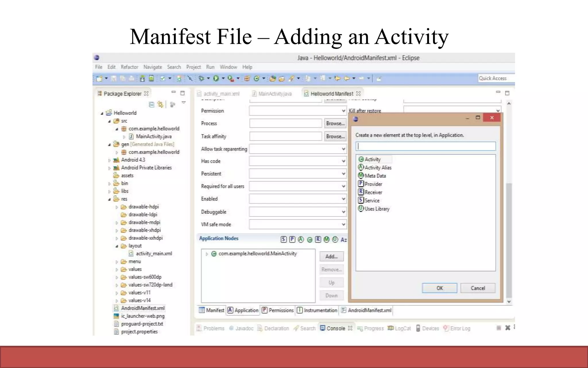This screenshot has height=368, width=588.
Task: Switch to the Instrumentation tab
Action: (317, 310)
